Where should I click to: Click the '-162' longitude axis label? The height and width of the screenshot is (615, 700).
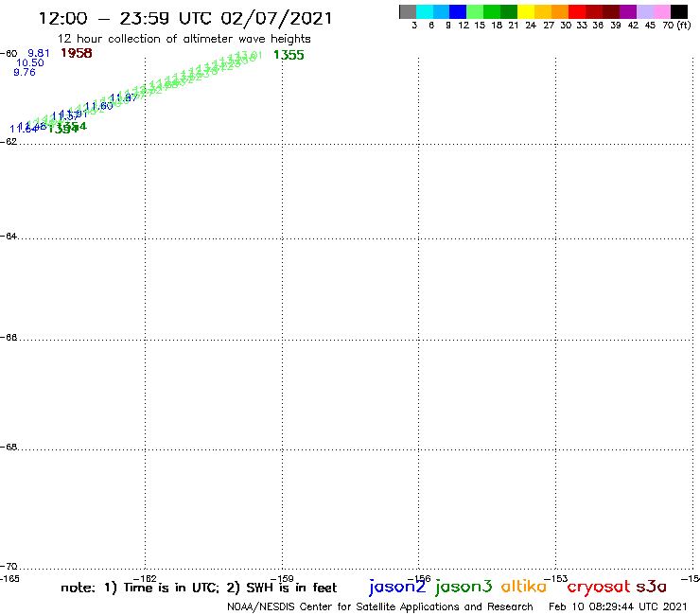(146, 579)
